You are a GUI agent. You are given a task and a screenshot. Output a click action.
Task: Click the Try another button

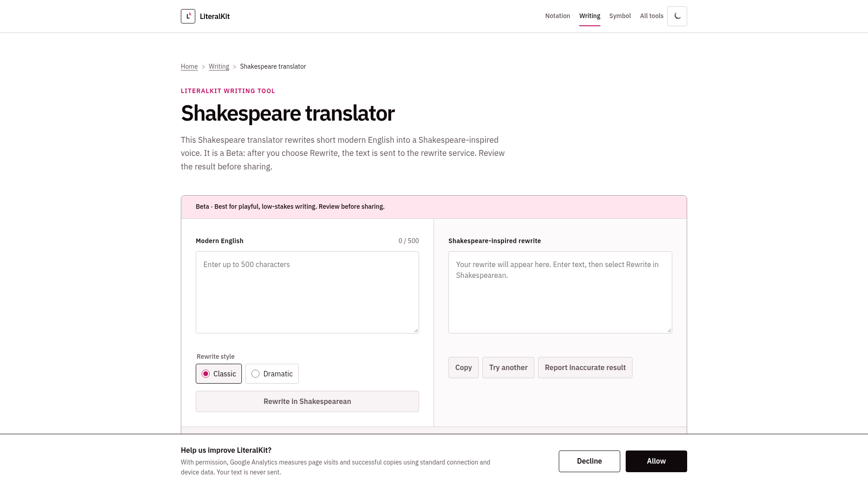click(x=508, y=367)
